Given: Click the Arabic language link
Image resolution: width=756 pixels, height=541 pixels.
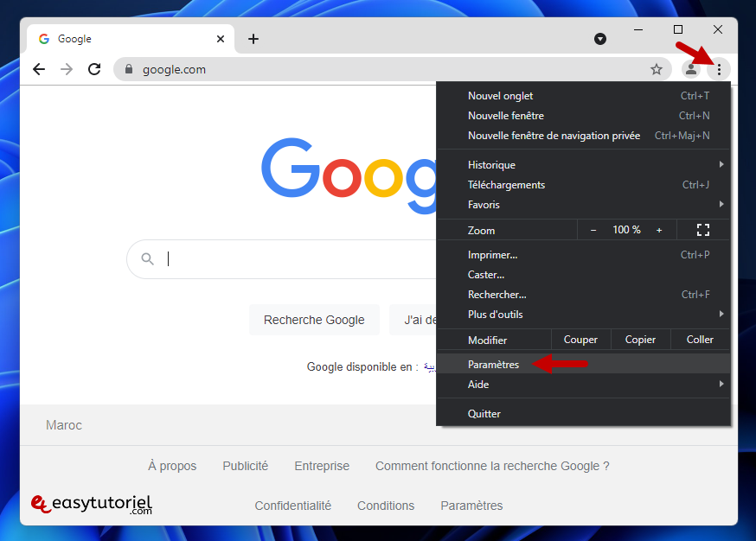Looking at the screenshot, I should tap(430, 367).
